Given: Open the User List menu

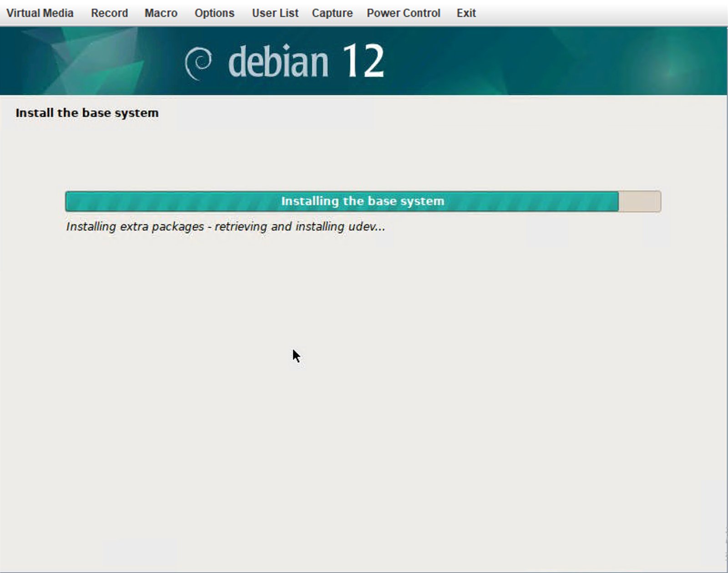Looking at the screenshot, I should [275, 13].
